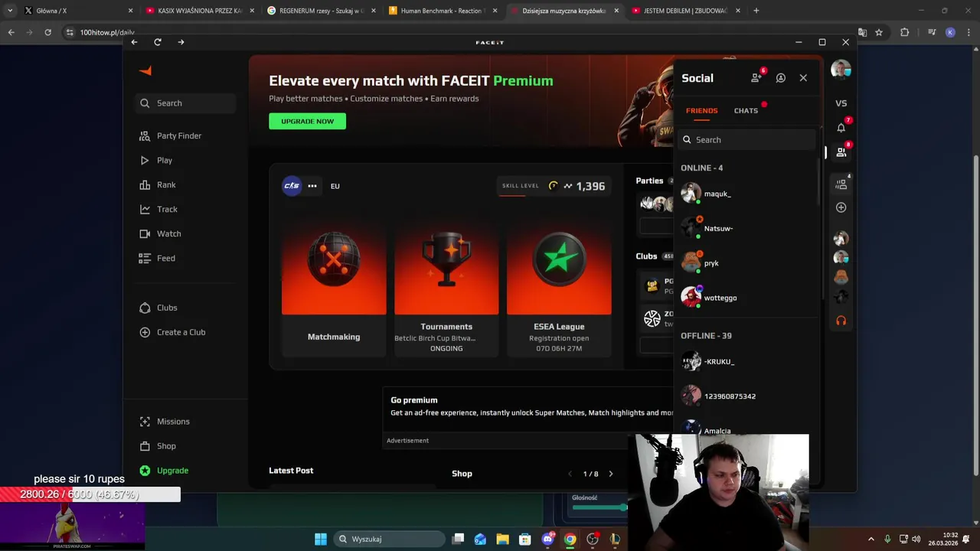The height and width of the screenshot is (551, 980).
Task: Open File Explorer from the taskbar
Action: [x=502, y=539]
